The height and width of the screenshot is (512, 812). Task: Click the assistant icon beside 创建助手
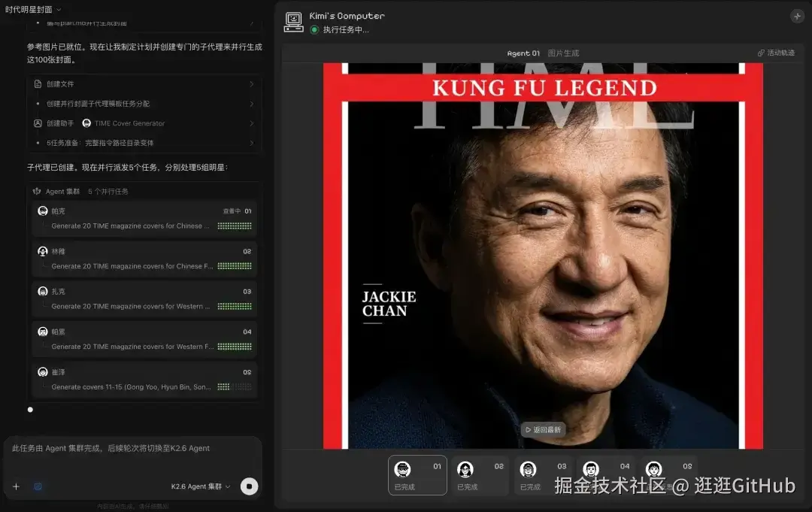[38, 123]
